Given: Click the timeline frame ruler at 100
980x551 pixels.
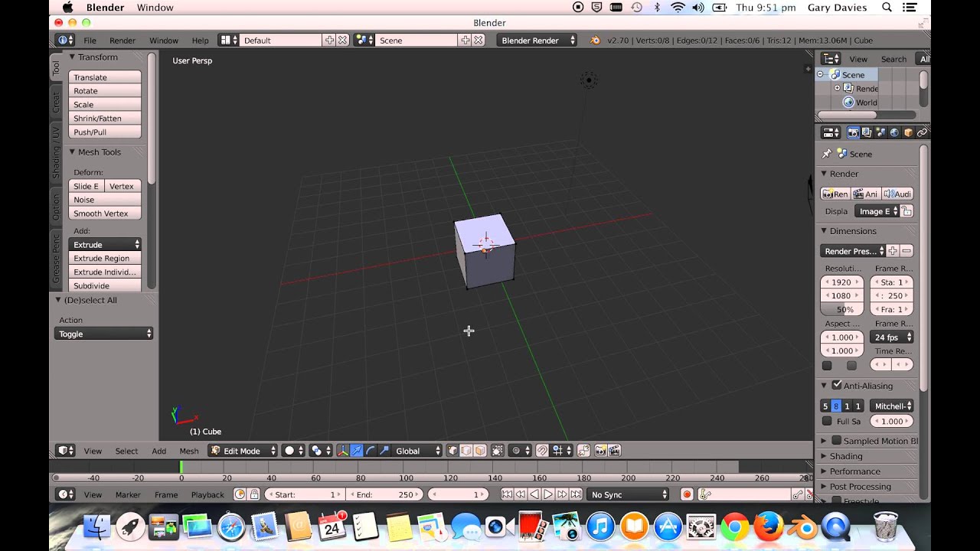Looking at the screenshot, I should click(x=406, y=478).
